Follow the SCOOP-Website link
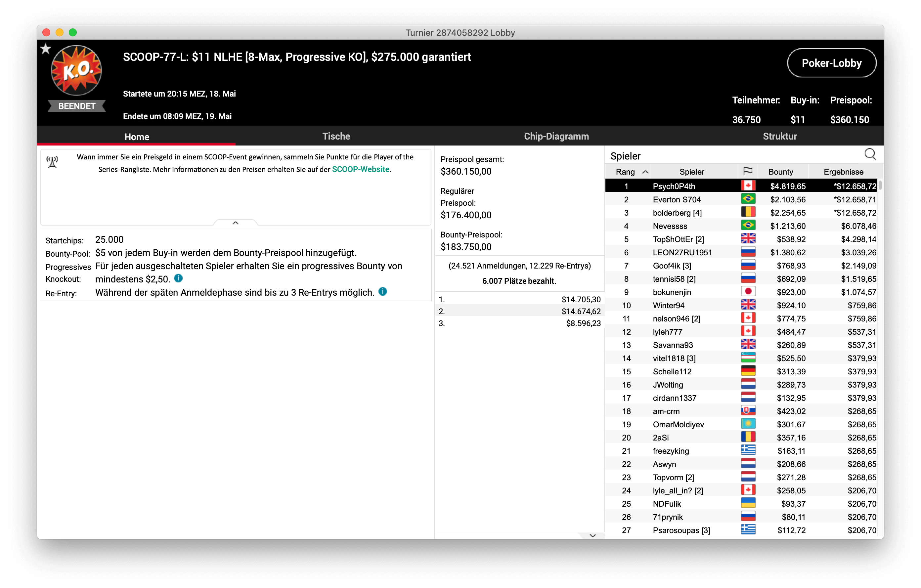 pyautogui.click(x=360, y=169)
